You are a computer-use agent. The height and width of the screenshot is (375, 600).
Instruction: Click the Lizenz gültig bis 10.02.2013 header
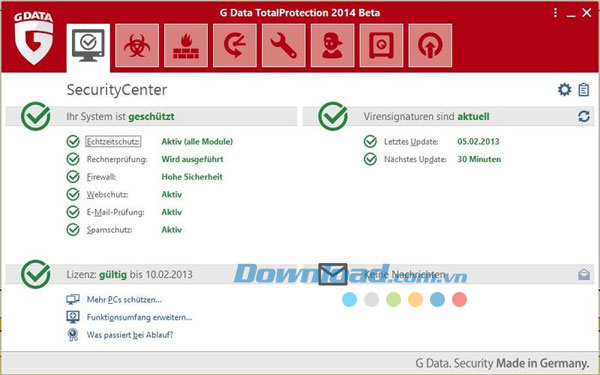pyautogui.click(x=129, y=274)
